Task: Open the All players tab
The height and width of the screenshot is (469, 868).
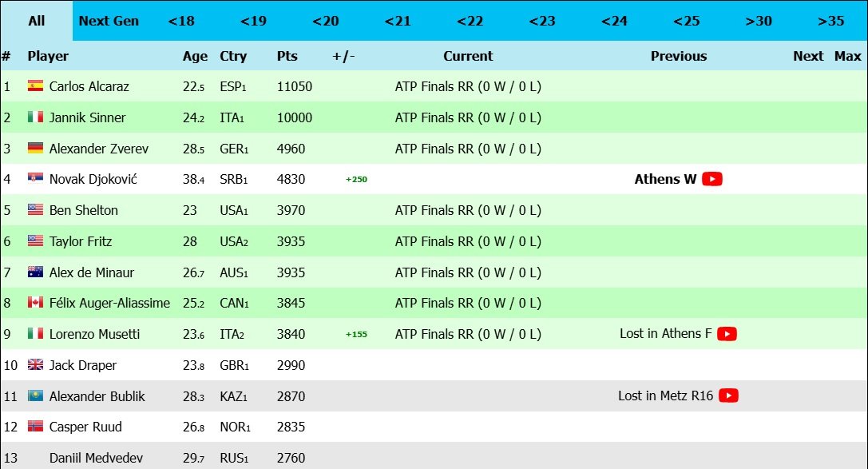Action: tap(37, 21)
